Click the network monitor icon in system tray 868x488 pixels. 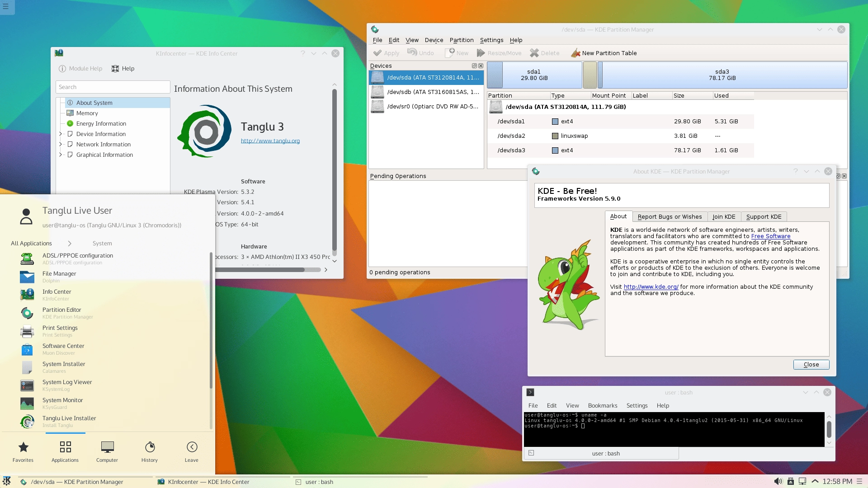tap(802, 481)
